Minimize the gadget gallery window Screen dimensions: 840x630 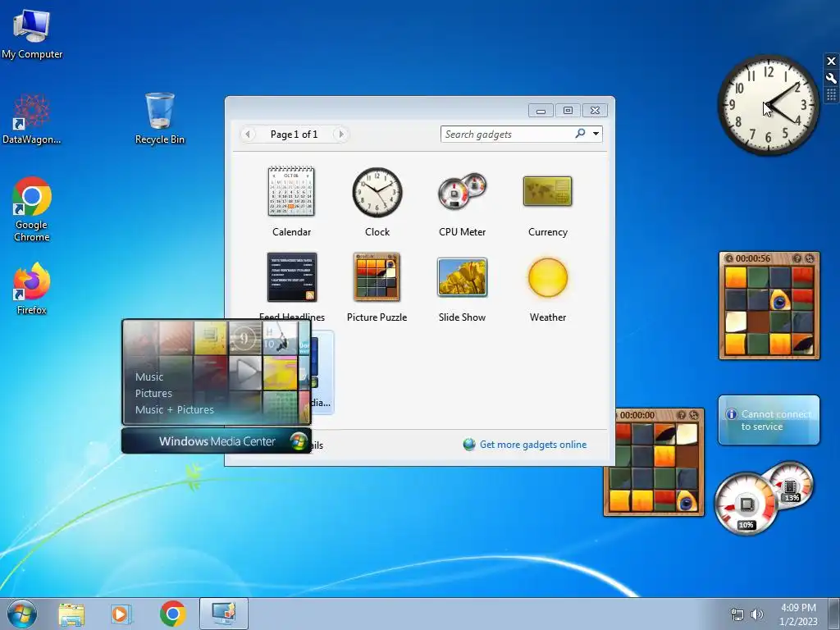pos(541,111)
